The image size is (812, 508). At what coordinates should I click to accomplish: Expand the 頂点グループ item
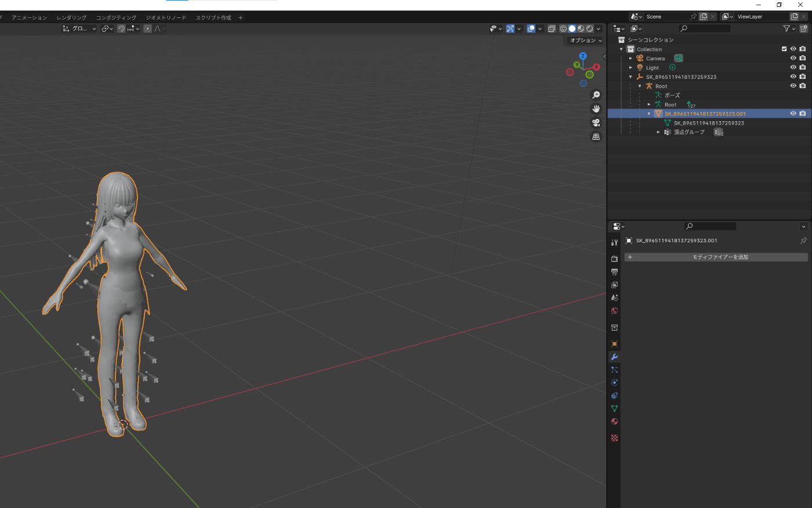coord(659,132)
